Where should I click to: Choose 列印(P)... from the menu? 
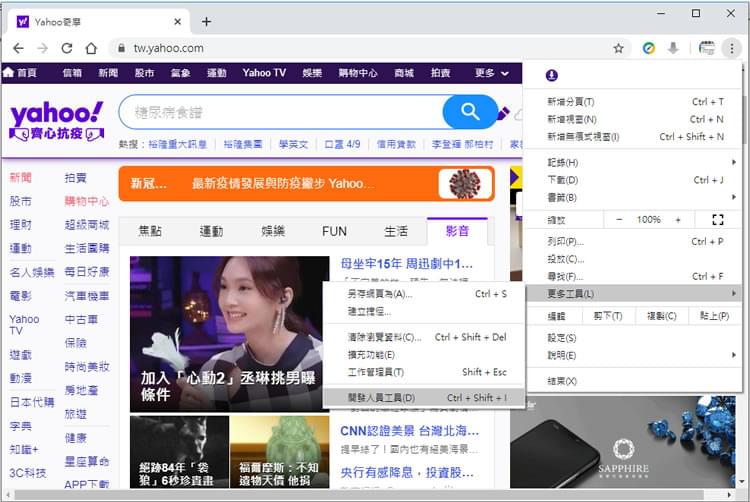click(634, 241)
